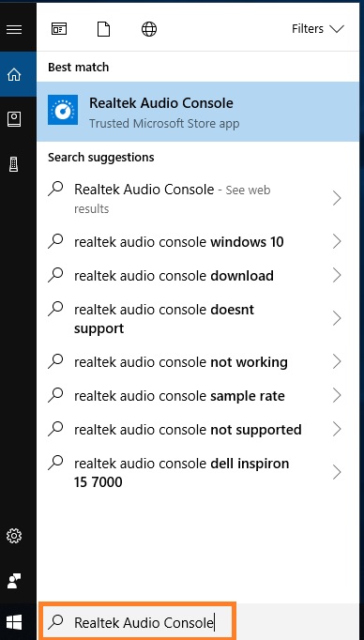Viewport: 364px width, 640px height.
Task: Select 'realtek audio console not supported' suggestion
Action: (198, 430)
